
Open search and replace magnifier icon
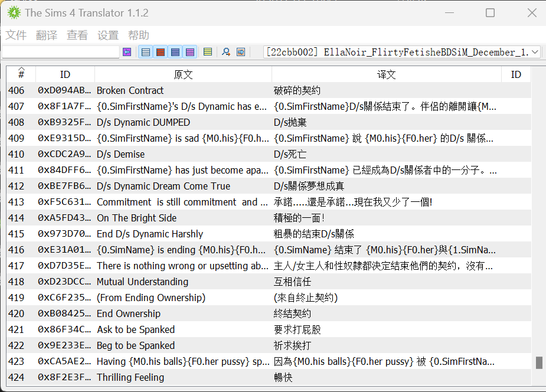pos(226,52)
